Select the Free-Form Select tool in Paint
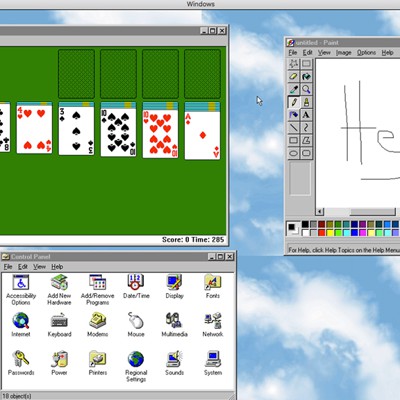The height and width of the screenshot is (400, 400). tap(293, 64)
